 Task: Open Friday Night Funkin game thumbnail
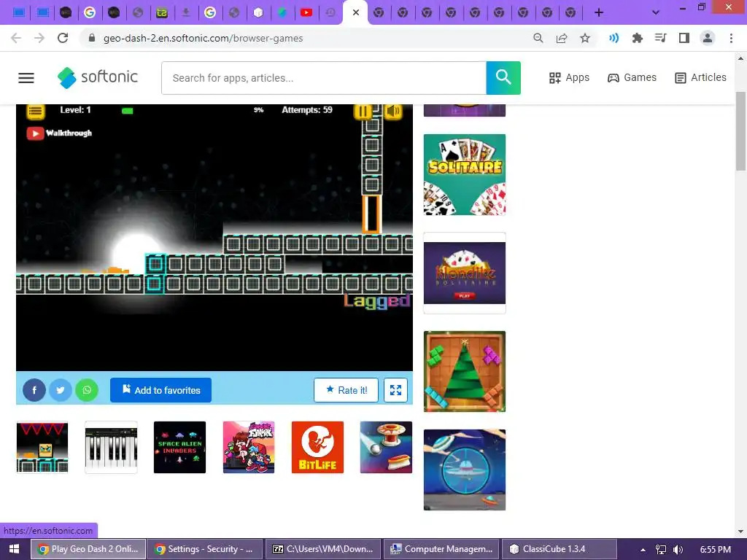[249, 447]
